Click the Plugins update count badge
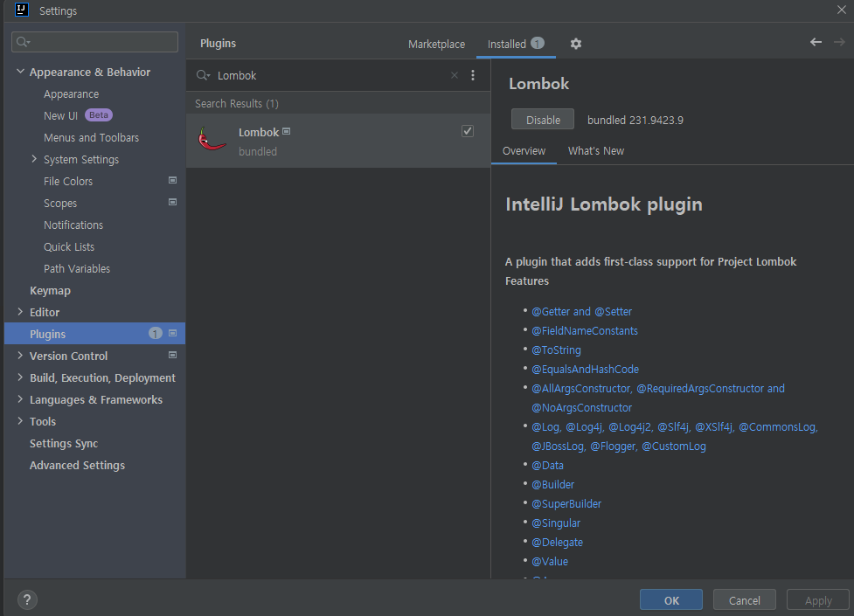This screenshot has height=616, width=854. (x=156, y=333)
